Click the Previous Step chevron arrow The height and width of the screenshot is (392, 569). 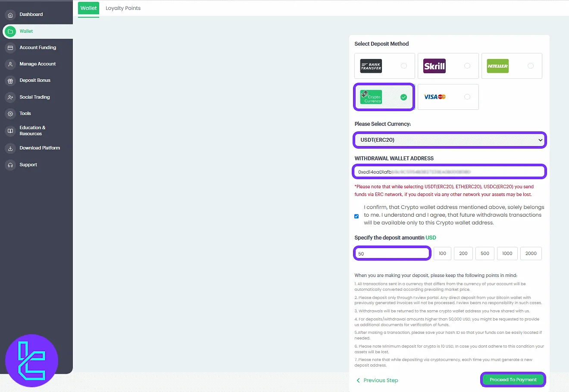(358, 380)
